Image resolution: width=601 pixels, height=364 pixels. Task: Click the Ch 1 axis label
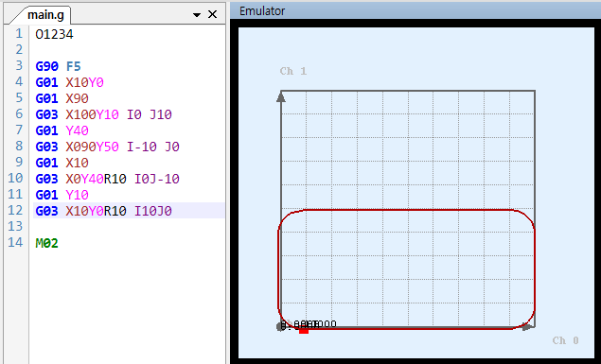coord(292,71)
